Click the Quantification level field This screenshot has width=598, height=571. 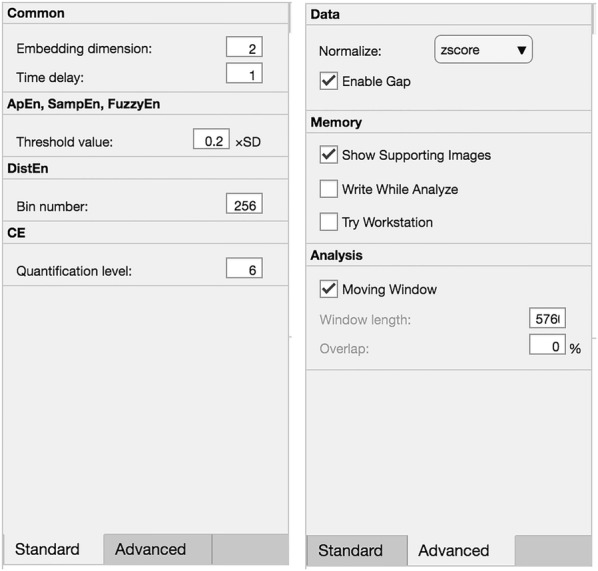click(x=244, y=268)
